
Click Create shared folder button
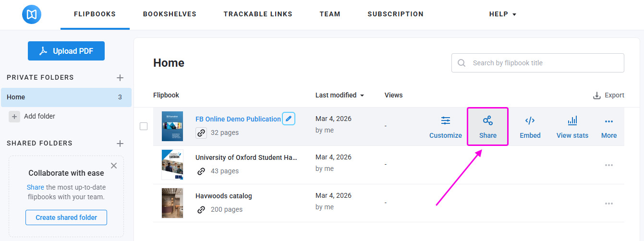(x=66, y=217)
